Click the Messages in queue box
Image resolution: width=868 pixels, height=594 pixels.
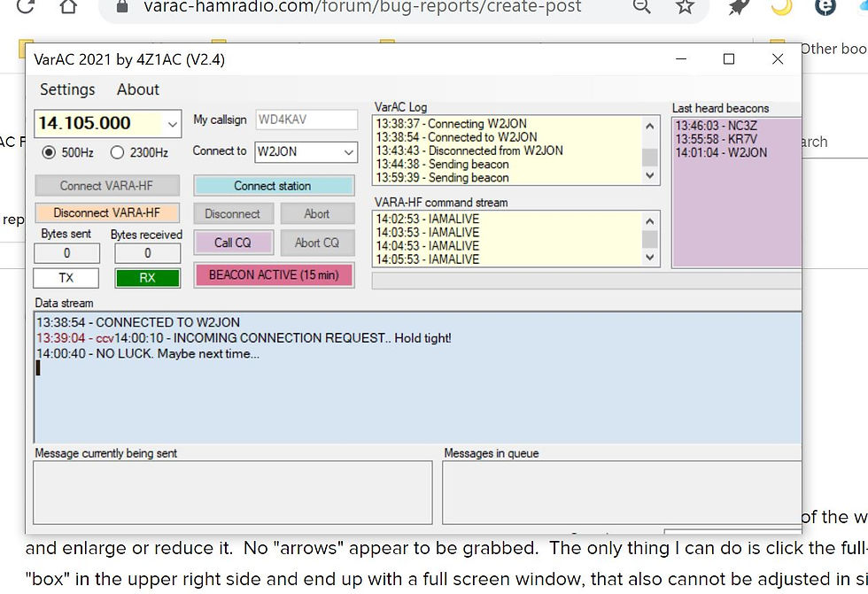click(622, 493)
